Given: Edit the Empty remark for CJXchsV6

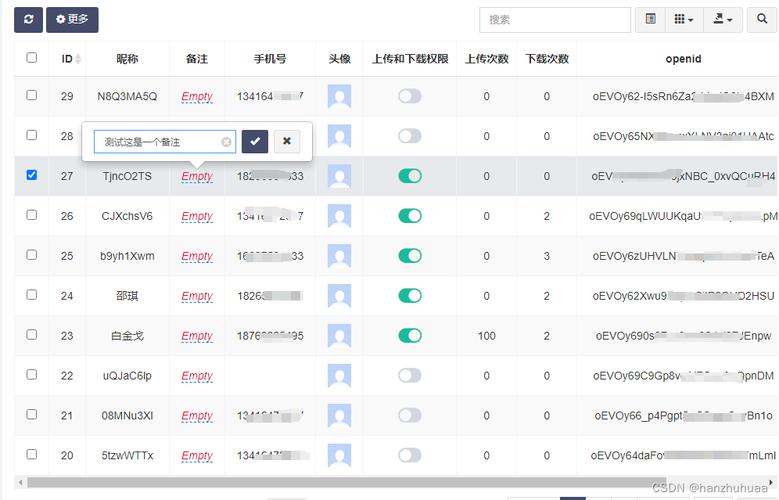Looking at the screenshot, I should 197,216.
